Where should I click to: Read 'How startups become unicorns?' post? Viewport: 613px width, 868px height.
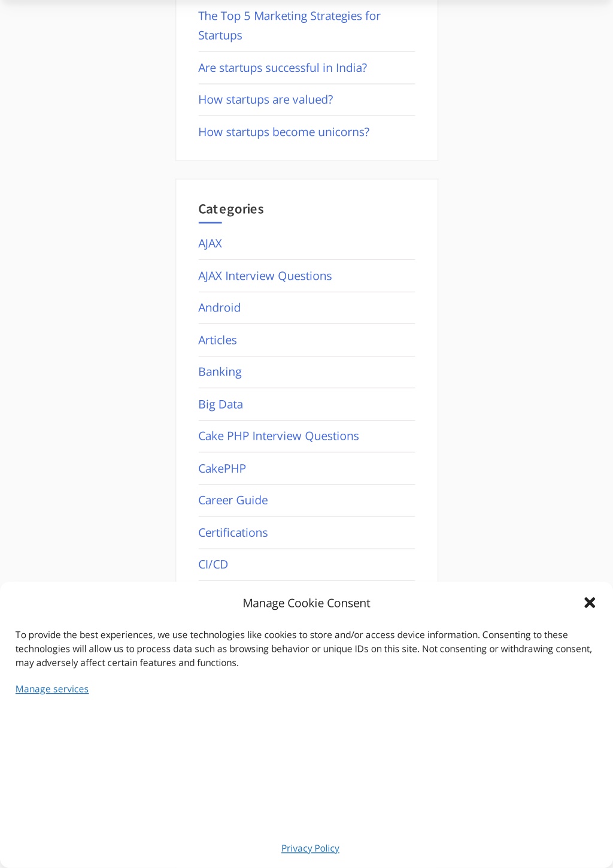click(x=284, y=132)
